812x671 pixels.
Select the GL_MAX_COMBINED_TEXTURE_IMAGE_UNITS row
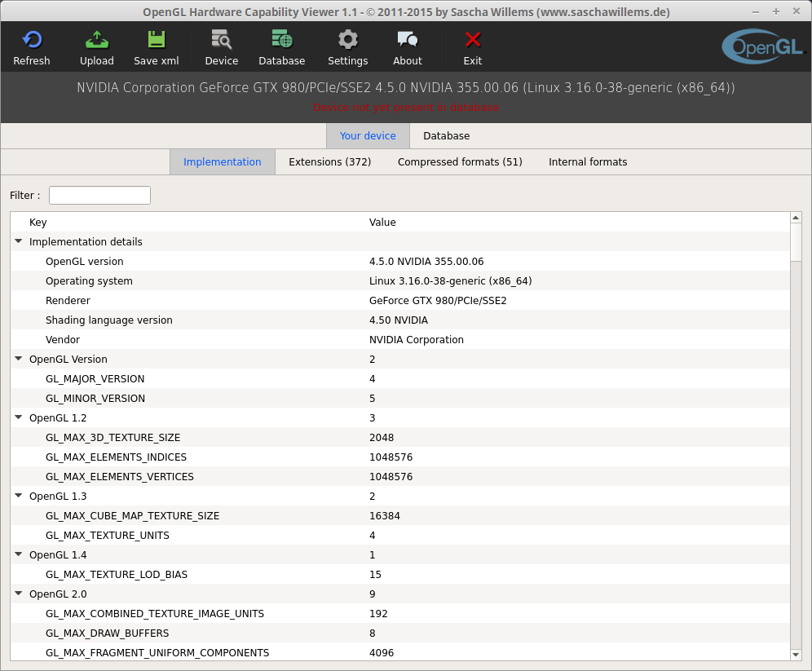[x=399, y=614]
